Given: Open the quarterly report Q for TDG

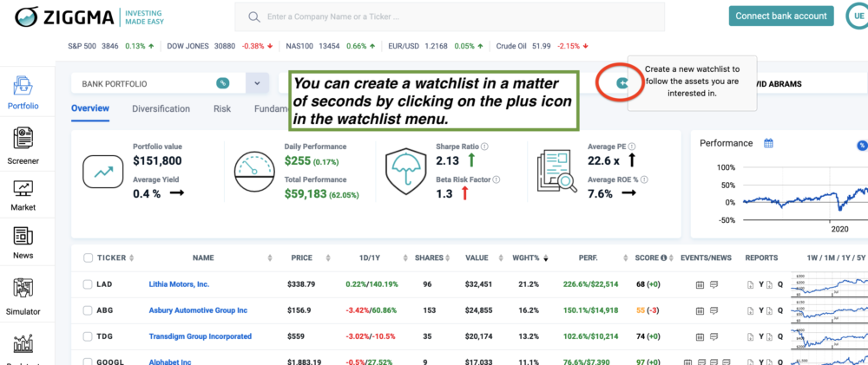Looking at the screenshot, I should [780, 336].
